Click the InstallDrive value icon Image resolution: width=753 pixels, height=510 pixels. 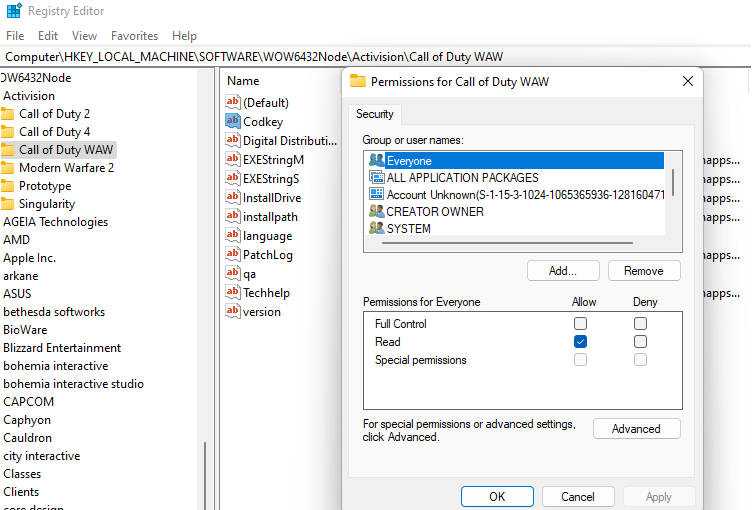232,197
